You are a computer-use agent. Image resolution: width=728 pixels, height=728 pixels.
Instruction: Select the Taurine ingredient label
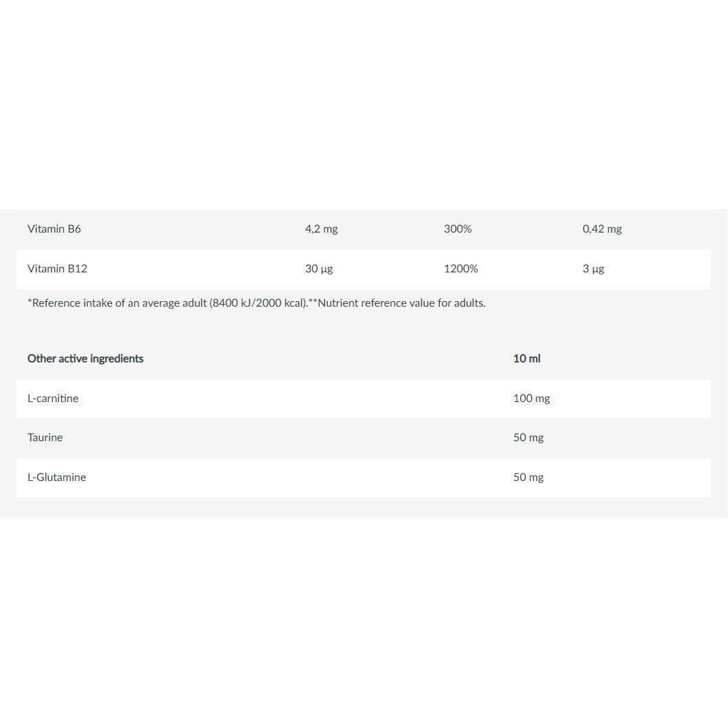click(x=45, y=437)
